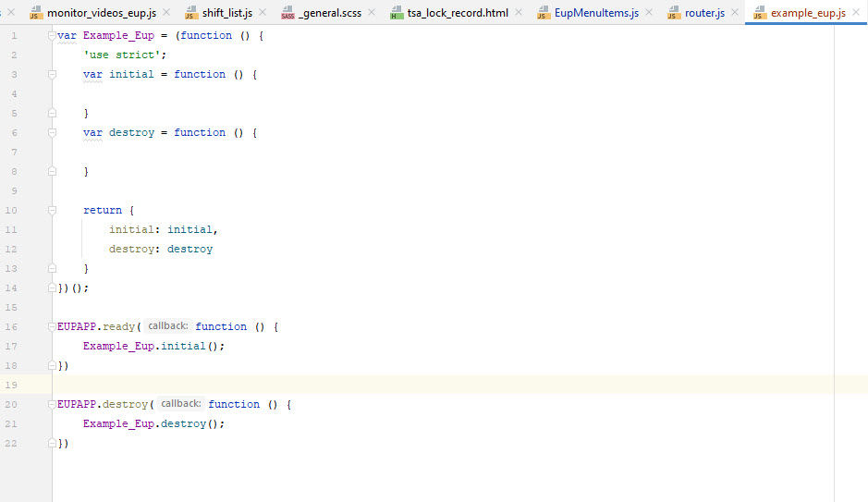The image size is (868, 502).
Task: Click the function keyword on line 20
Action: click(x=234, y=404)
